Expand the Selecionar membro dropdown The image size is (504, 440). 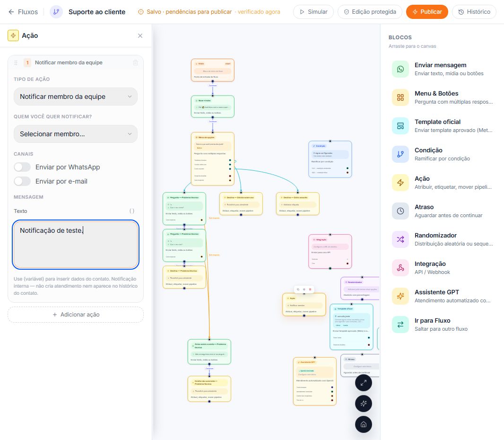(76, 134)
